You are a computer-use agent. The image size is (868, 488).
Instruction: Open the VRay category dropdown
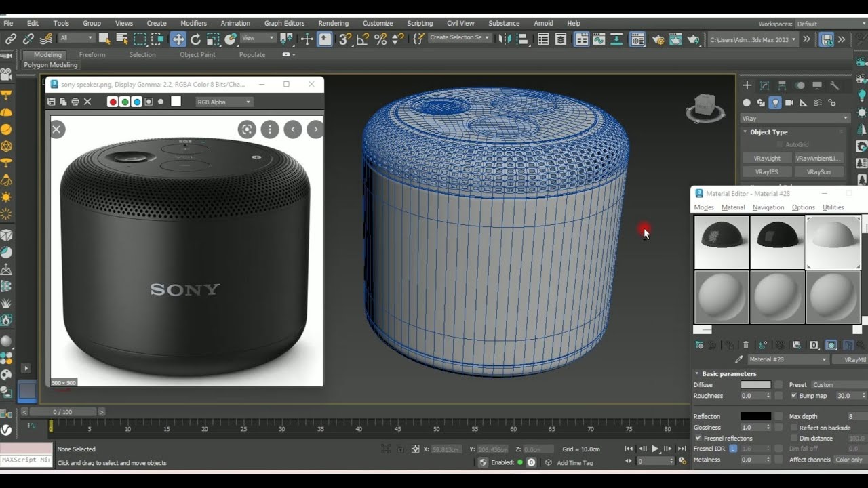coord(795,118)
